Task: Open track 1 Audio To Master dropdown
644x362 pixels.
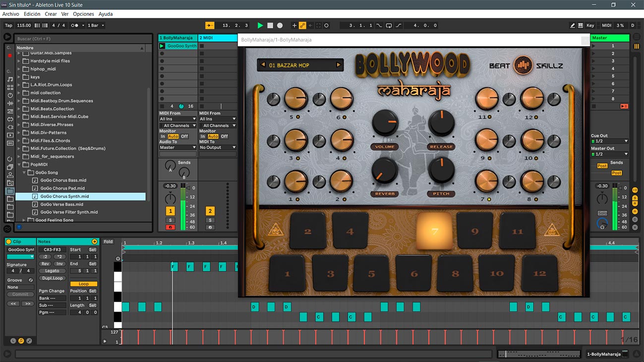Action: tap(177, 148)
